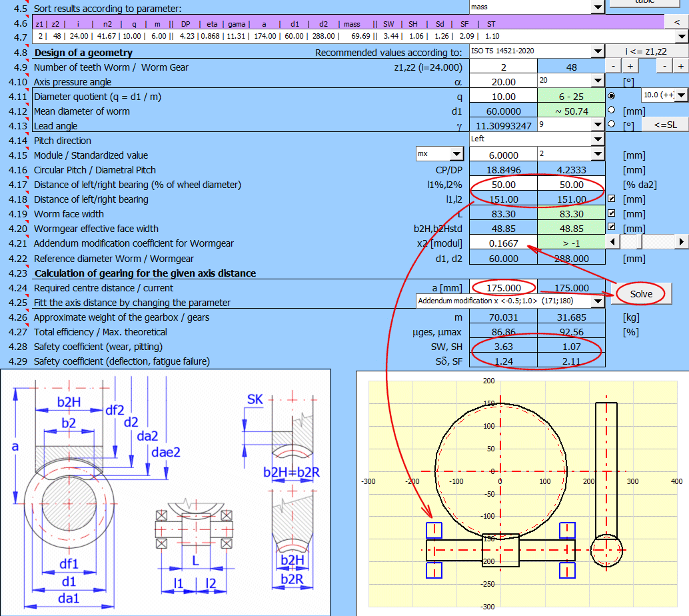Click the required centre distance input 175.000
689x616 pixels.
(x=504, y=287)
